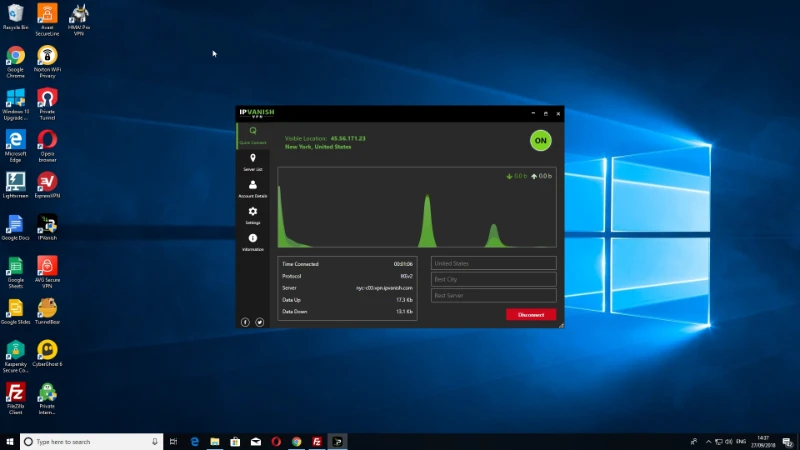Open Opera from the taskbar
This screenshot has height=450, width=800.
pos(276,441)
